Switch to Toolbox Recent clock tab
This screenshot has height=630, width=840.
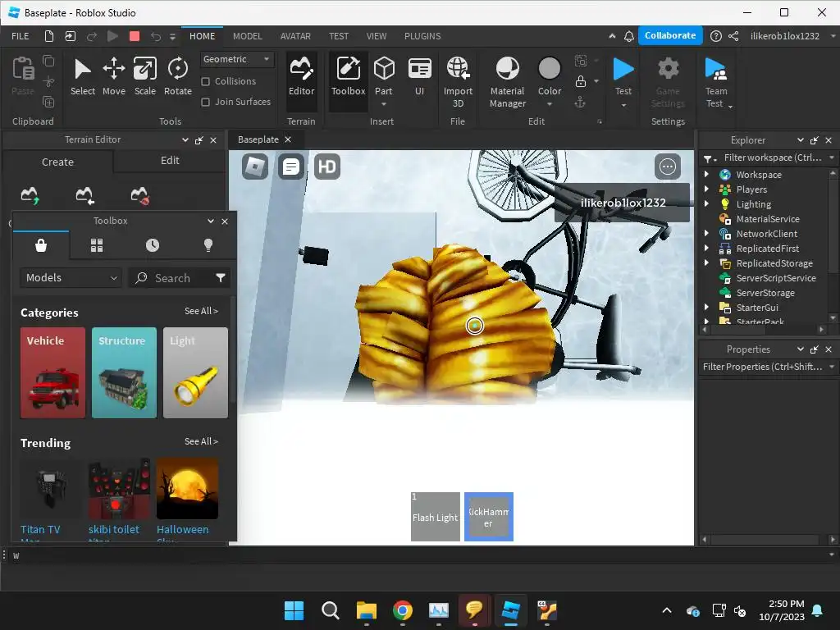click(x=152, y=245)
